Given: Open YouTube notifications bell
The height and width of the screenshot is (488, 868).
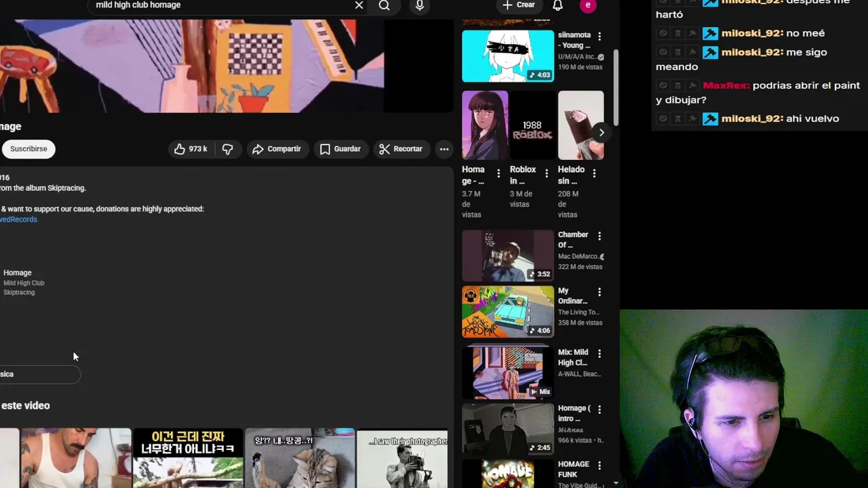Looking at the screenshot, I should click(x=557, y=5).
